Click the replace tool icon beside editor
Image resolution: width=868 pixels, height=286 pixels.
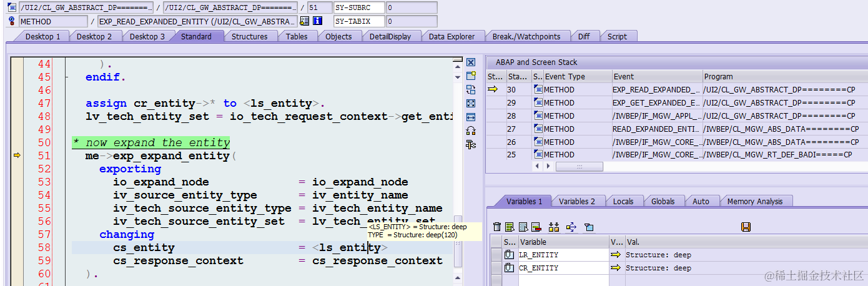471,89
